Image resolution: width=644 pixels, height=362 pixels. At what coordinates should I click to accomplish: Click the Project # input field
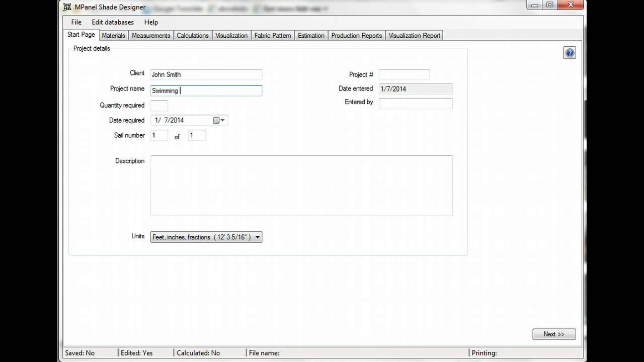click(x=405, y=74)
